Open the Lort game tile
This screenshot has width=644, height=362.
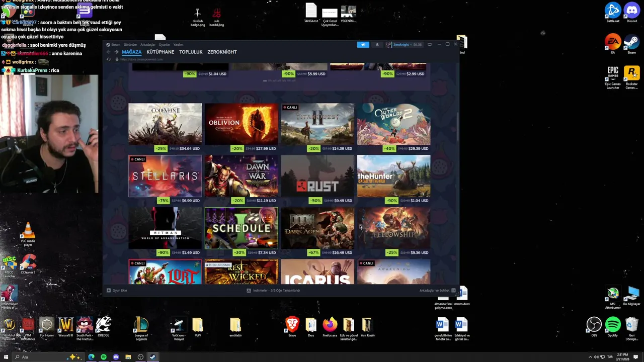(165, 272)
